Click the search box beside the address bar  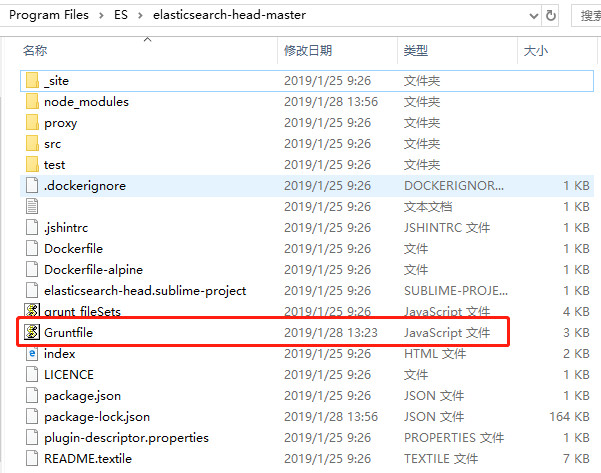(x=586, y=16)
